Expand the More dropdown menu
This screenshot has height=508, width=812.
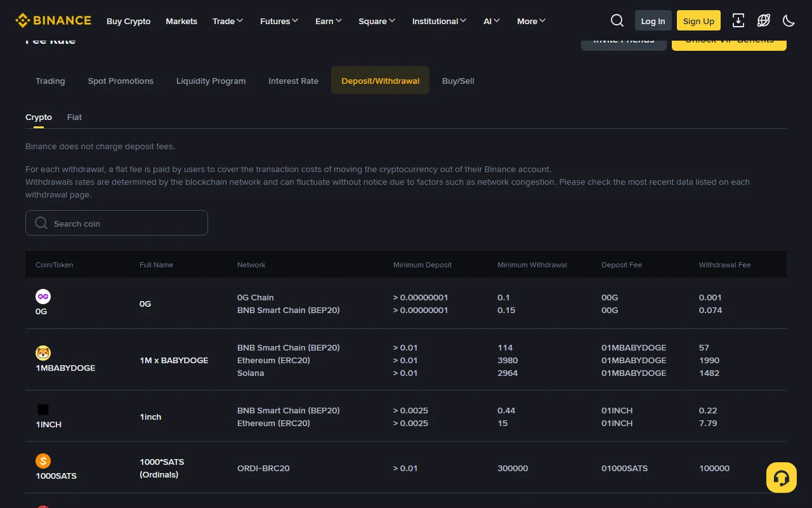(x=532, y=21)
